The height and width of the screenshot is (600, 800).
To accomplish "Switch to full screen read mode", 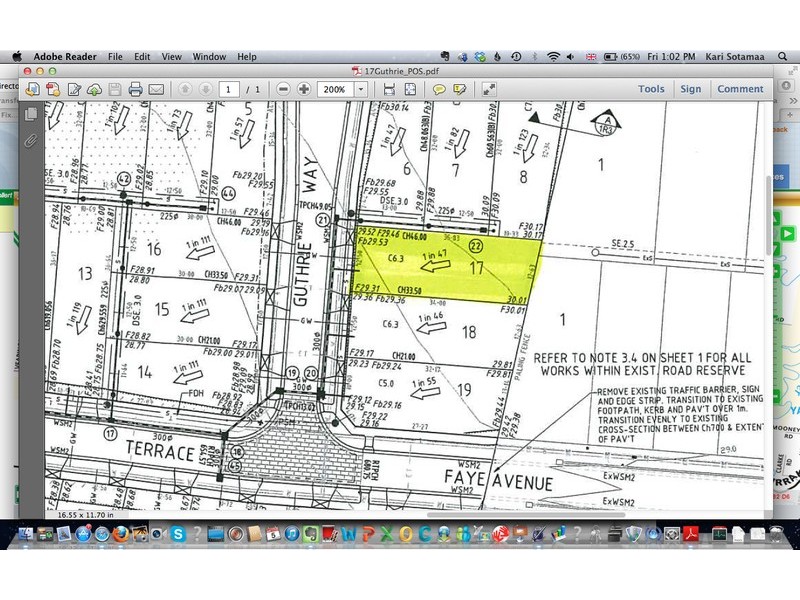I will (x=490, y=89).
